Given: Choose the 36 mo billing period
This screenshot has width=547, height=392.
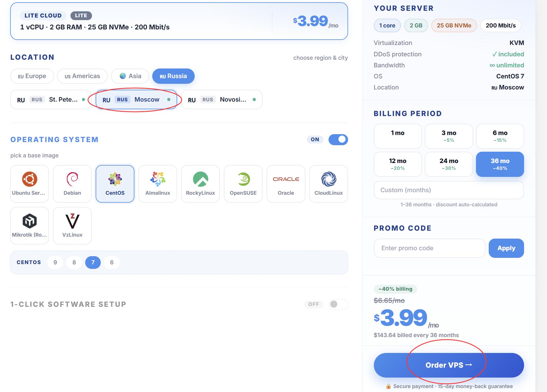Looking at the screenshot, I should click(500, 164).
